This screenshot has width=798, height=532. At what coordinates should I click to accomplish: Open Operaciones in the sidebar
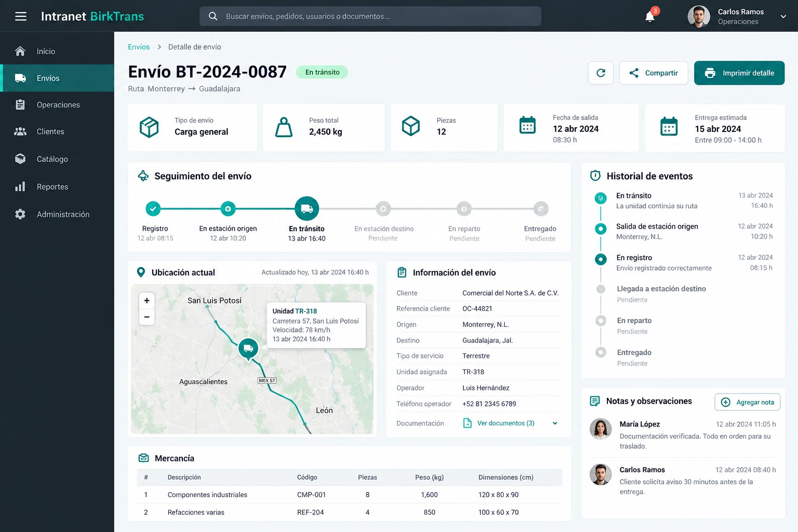click(x=57, y=105)
